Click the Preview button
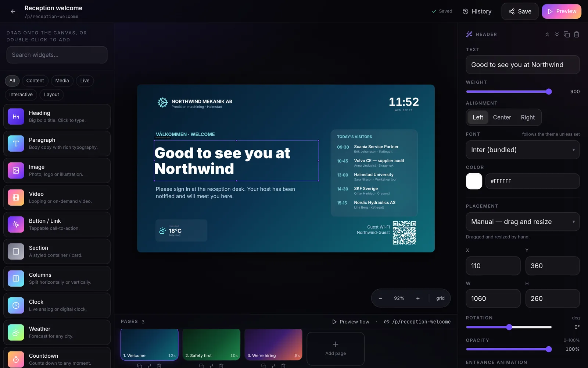588x368 pixels. pyautogui.click(x=562, y=11)
